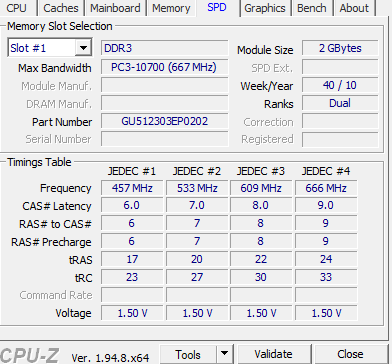
Task: Open the Graphics tab
Action: pos(265,8)
